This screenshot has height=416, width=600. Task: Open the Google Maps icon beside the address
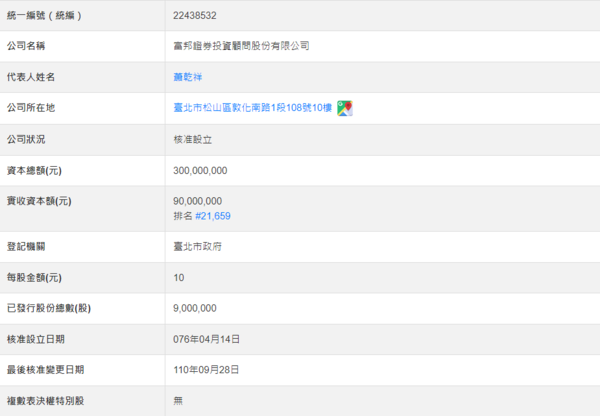(x=344, y=108)
